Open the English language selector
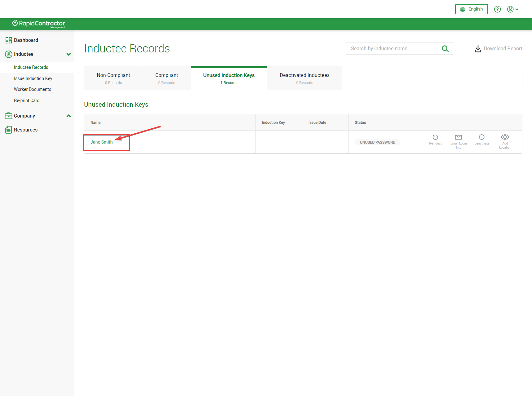532x397 pixels. click(x=471, y=9)
